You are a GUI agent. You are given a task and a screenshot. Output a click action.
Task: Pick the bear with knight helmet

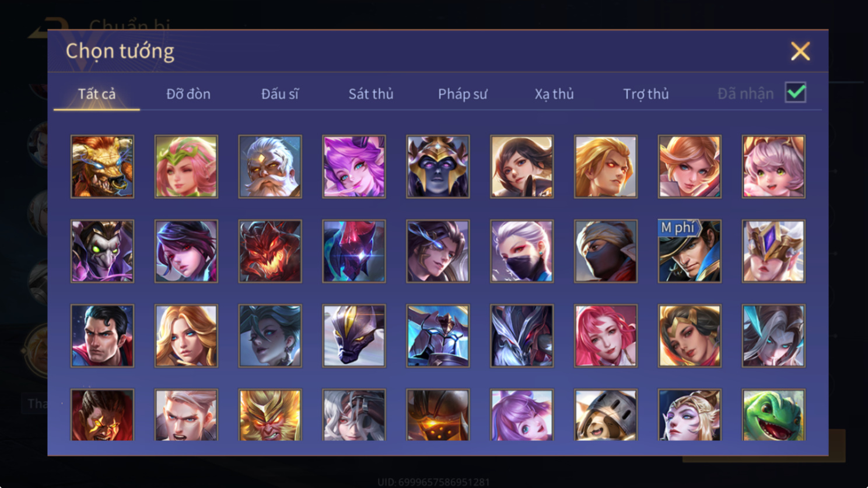[x=605, y=415]
